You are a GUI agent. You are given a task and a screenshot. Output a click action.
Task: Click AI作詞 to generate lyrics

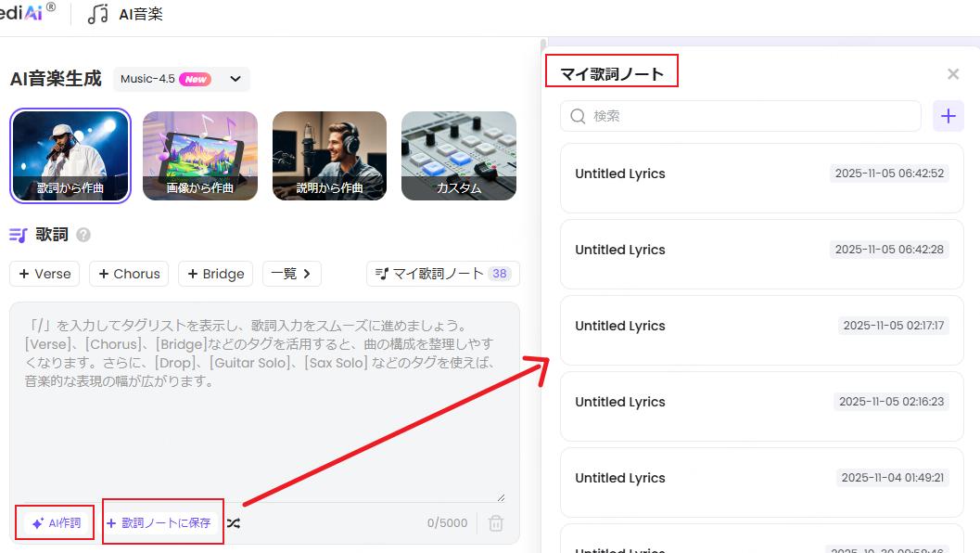tap(54, 522)
